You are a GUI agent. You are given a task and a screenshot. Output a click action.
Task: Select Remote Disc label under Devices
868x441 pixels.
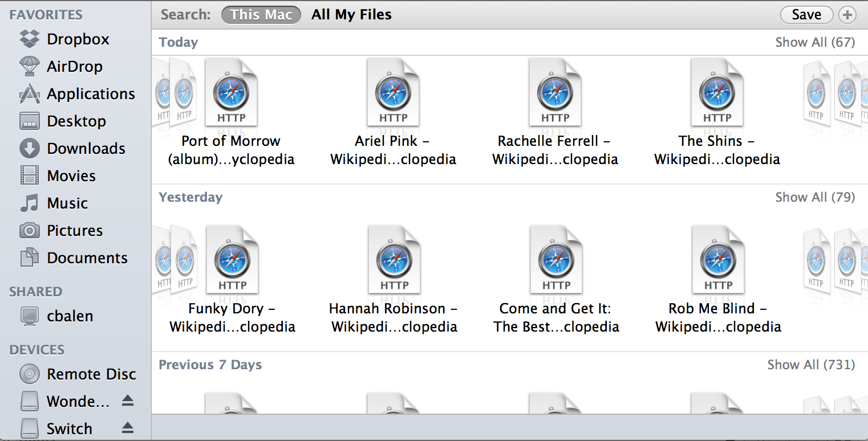(91, 374)
